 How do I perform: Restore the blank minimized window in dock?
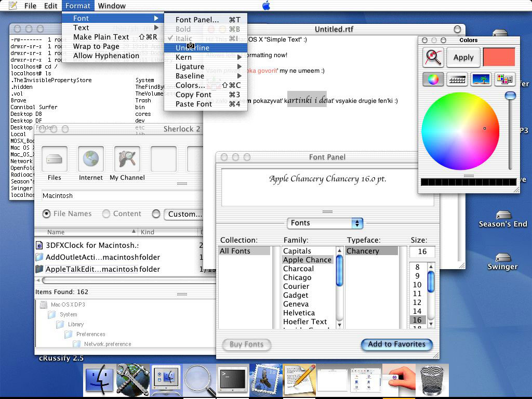click(x=332, y=381)
